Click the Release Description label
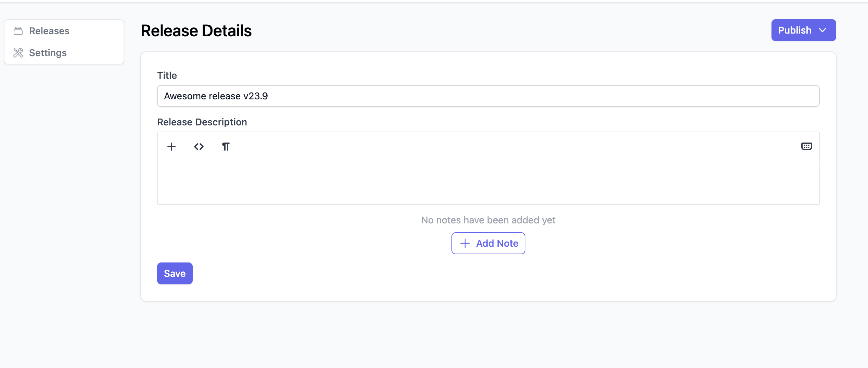The height and width of the screenshot is (368, 868). click(202, 122)
